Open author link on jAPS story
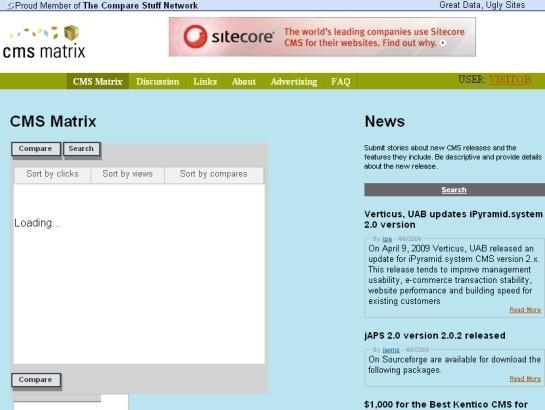This screenshot has height=410, width=545. (391, 350)
